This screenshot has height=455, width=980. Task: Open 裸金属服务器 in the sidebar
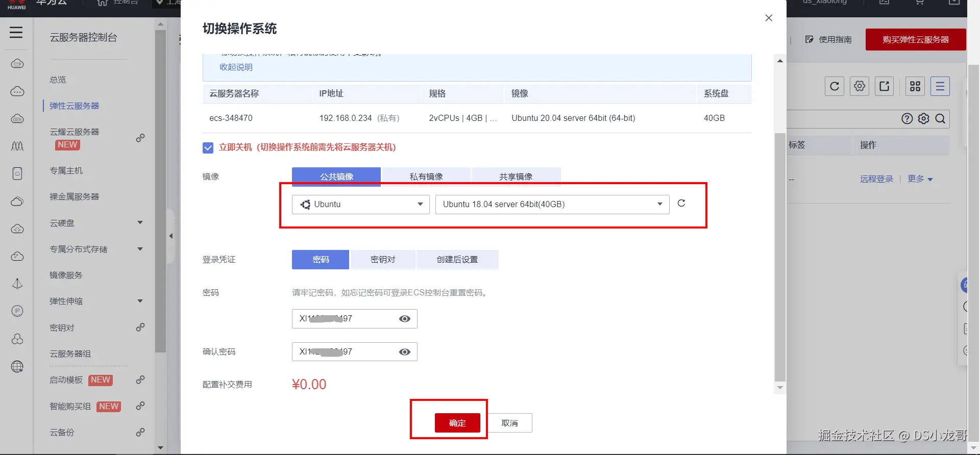[x=74, y=196]
